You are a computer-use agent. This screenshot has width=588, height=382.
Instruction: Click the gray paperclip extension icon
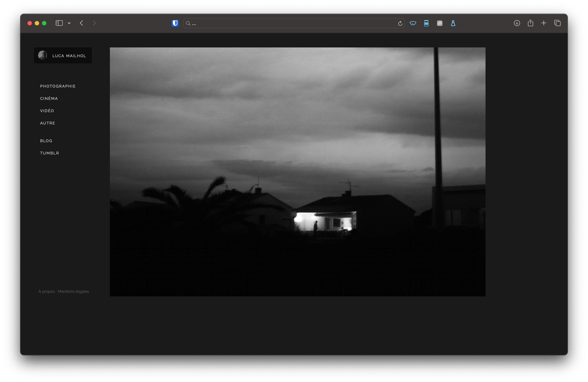click(x=440, y=23)
